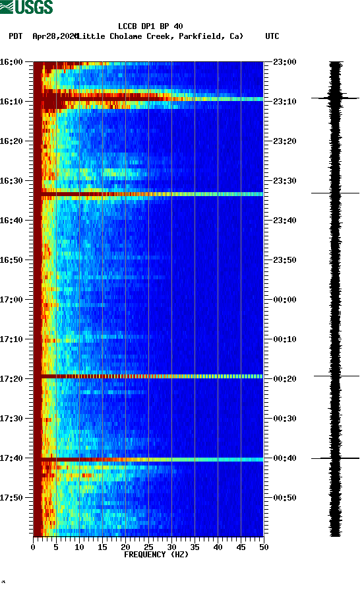Click the "Apr28,2020" date text
364x589 pixels.
[x=55, y=36]
